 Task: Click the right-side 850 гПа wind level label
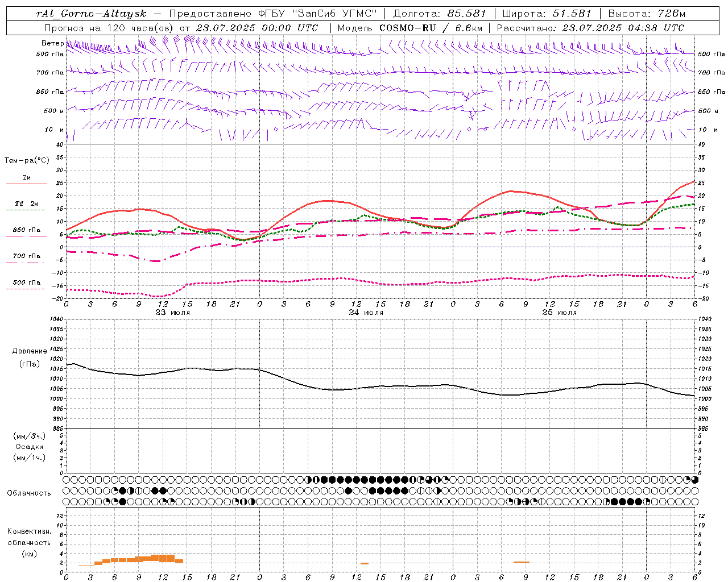tap(712, 92)
